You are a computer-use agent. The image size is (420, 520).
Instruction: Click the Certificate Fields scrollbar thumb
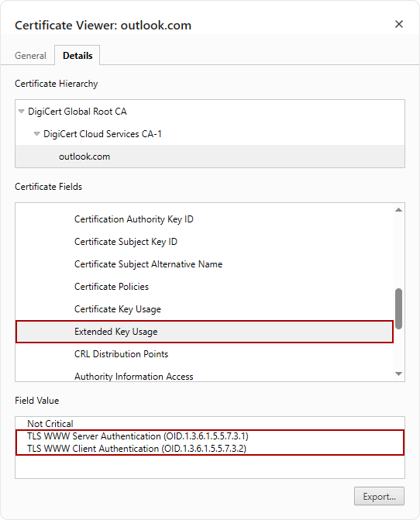coord(399,308)
